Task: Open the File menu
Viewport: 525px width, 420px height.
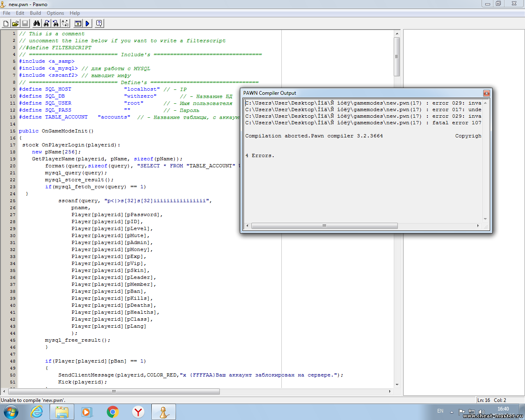Action: (x=7, y=13)
